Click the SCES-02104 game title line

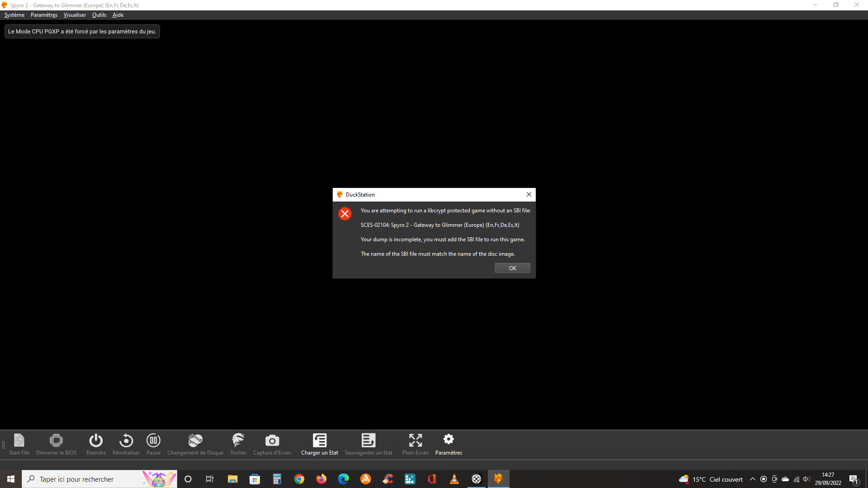click(x=440, y=225)
